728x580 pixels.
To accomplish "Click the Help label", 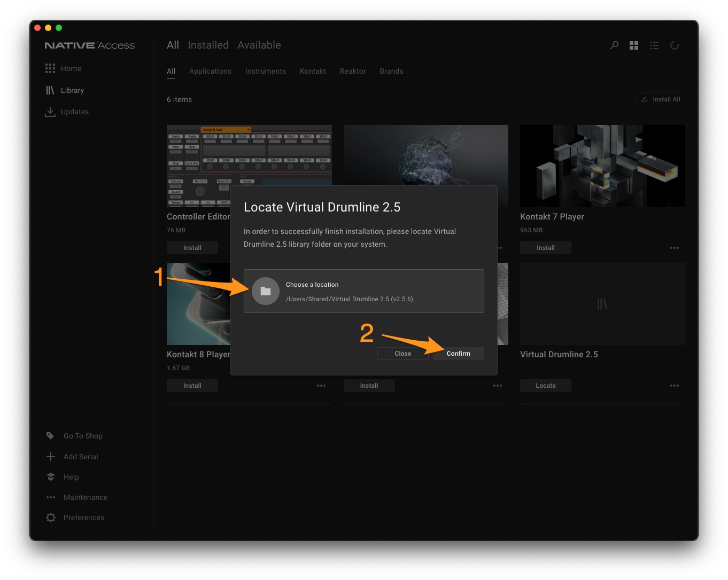I will [x=71, y=477].
